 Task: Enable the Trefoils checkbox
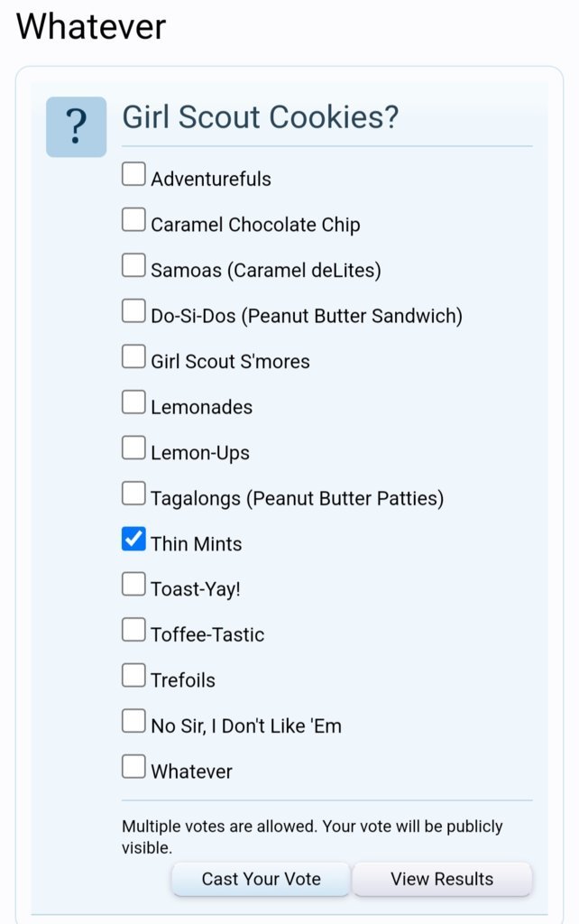pos(133,675)
